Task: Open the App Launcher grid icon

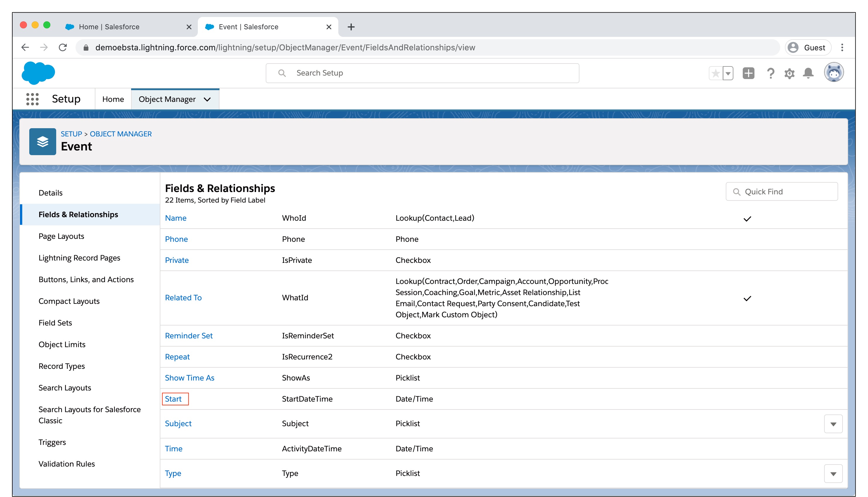Action: click(32, 99)
